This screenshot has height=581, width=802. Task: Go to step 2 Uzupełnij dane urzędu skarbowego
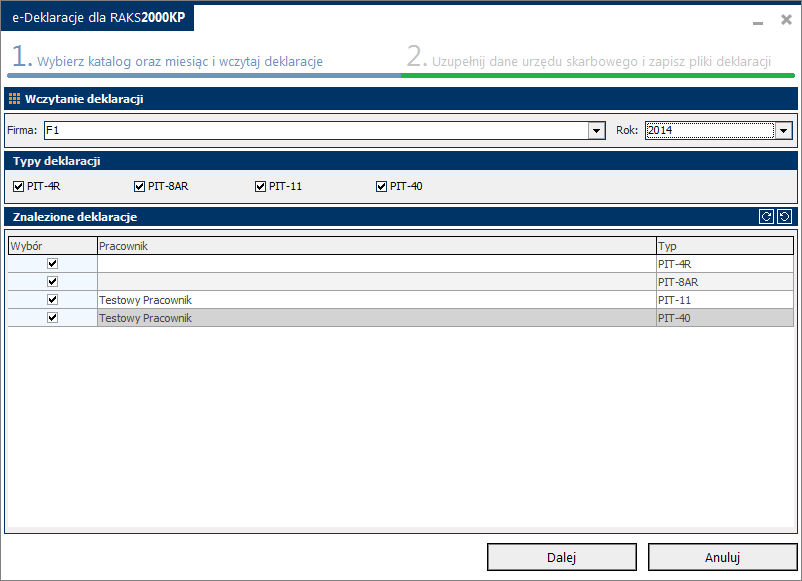click(589, 57)
